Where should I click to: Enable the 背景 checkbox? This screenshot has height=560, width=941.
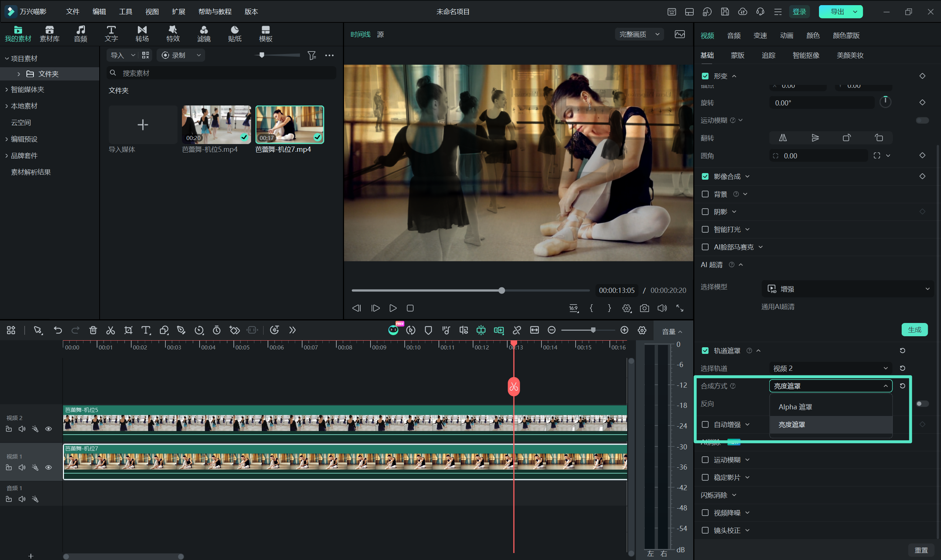(705, 194)
